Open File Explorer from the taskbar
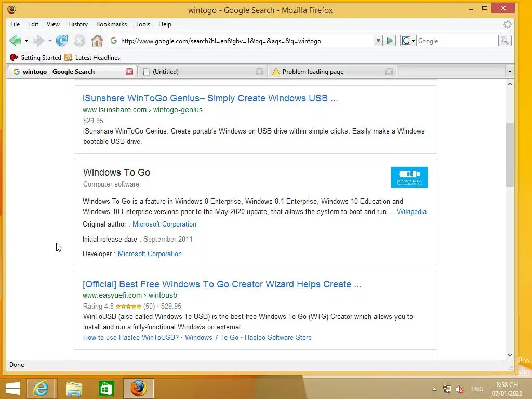Image resolution: width=532 pixels, height=399 pixels. 74,389
